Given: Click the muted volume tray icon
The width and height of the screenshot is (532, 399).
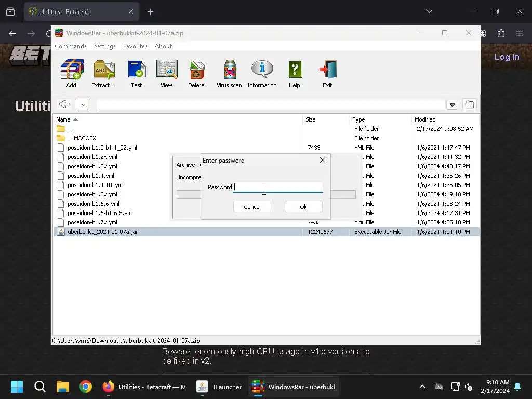Looking at the screenshot, I should coord(469,387).
